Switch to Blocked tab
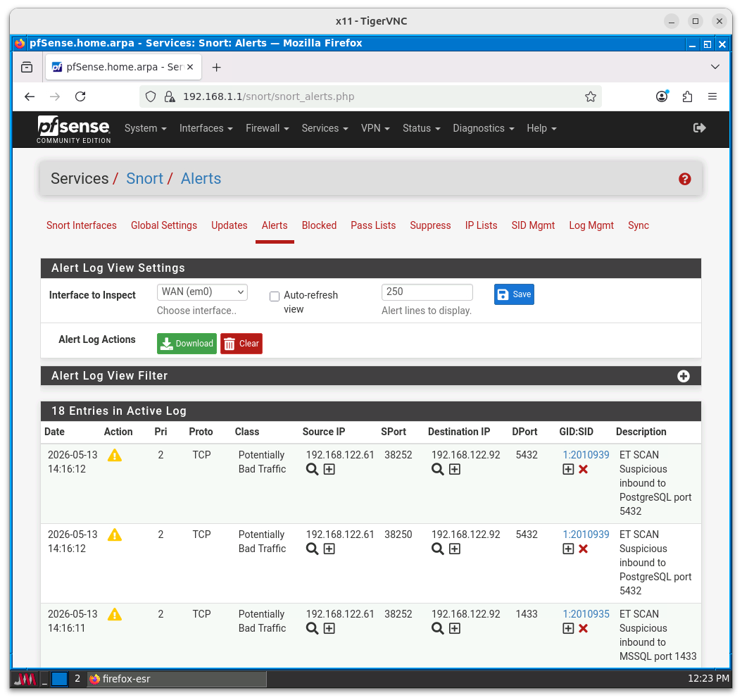Image resolution: width=742 pixels, height=700 pixels. click(x=320, y=225)
